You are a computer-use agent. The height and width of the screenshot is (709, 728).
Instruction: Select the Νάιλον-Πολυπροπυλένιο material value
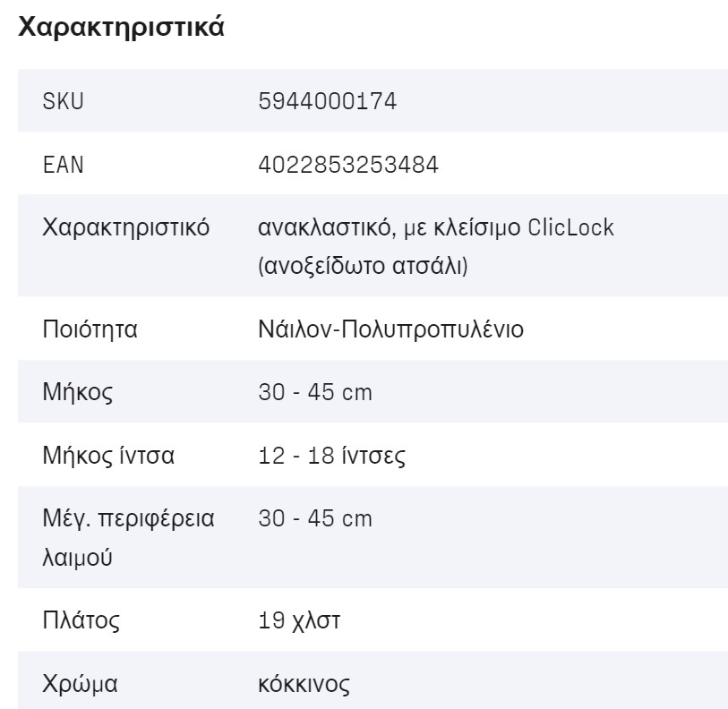coord(390,329)
